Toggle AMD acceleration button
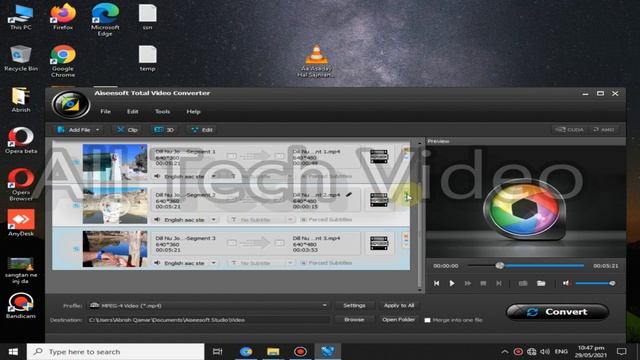Viewport: 640px width, 360px height. [x=604, y=129]
